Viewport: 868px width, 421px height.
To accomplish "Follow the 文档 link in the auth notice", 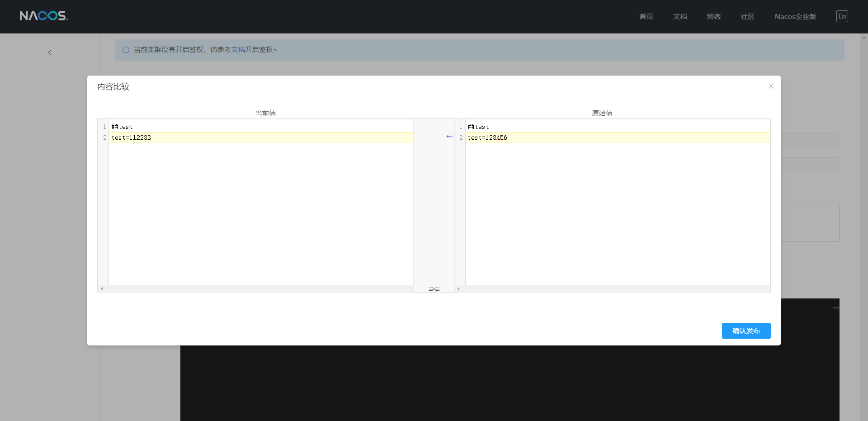I will click(x=238, y=50).
